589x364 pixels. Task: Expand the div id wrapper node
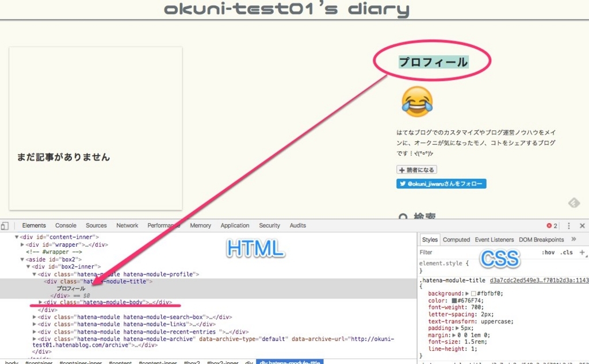pyautogui.click(x=22, y=244)
